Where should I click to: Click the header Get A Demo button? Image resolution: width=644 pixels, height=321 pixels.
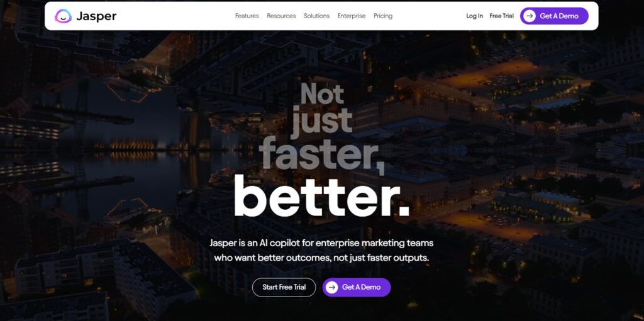coord(554,16)
